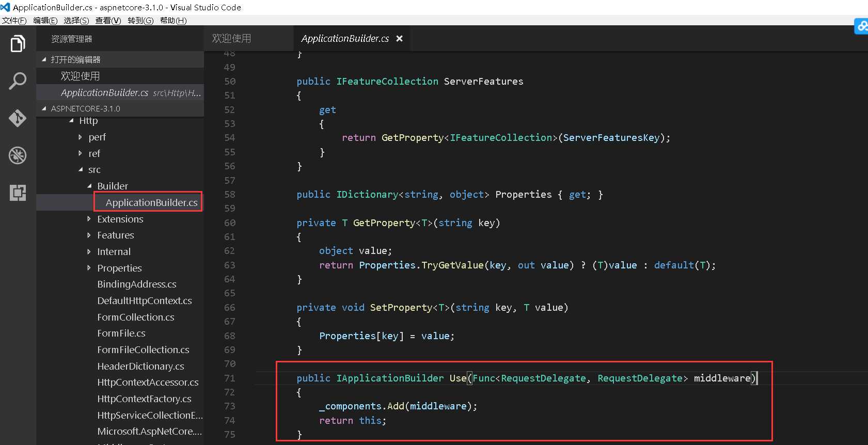Open HeaderDictionary.cs file

click(x=140, y=367)
